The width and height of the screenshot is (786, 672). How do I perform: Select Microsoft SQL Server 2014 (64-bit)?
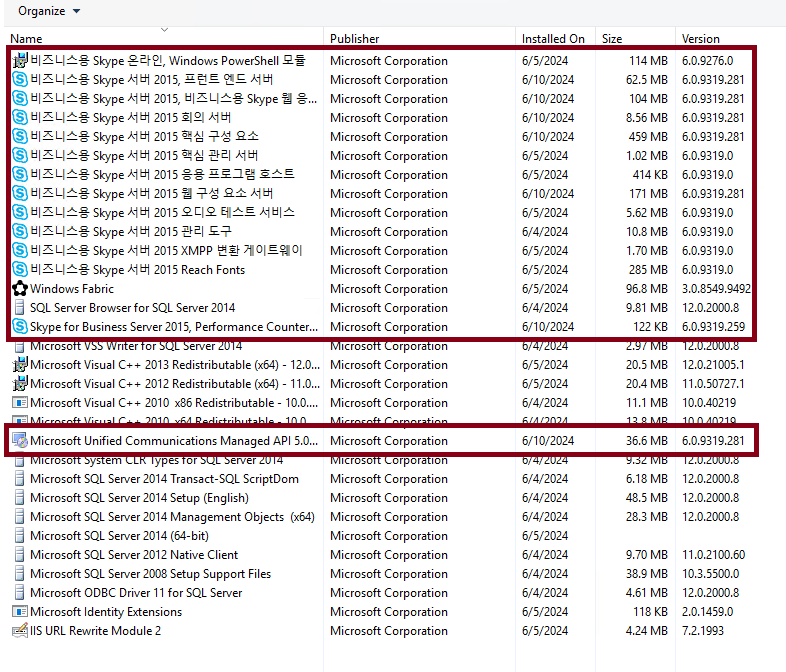[119, 536]
